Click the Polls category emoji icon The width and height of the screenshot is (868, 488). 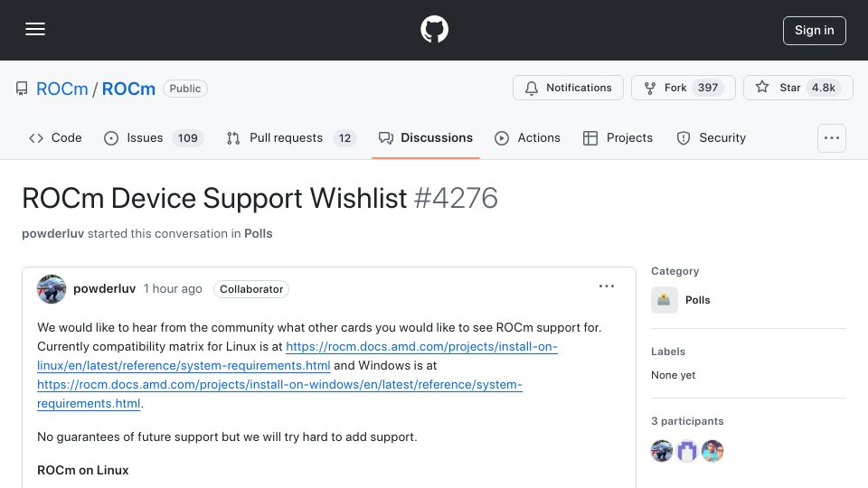pos(665,300)
